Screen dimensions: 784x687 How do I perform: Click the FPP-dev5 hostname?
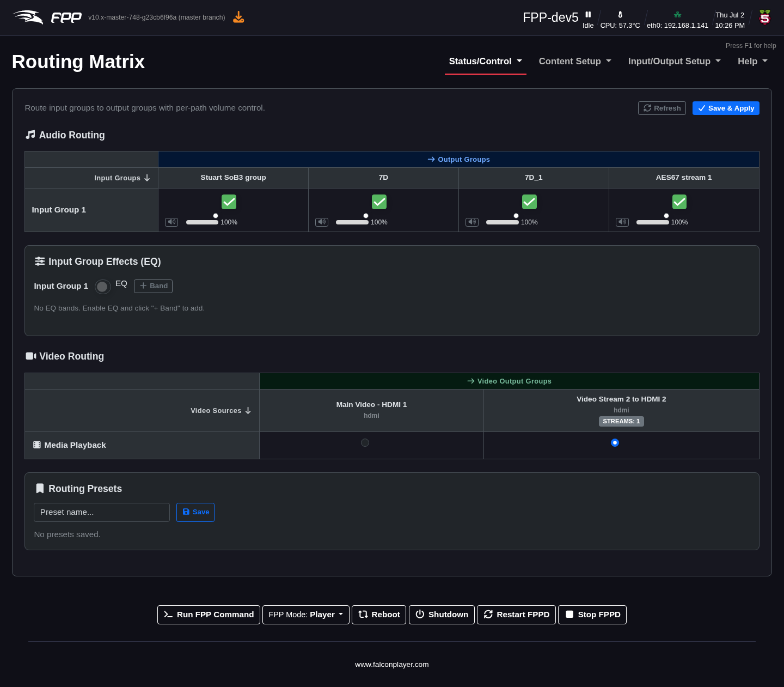550,17
